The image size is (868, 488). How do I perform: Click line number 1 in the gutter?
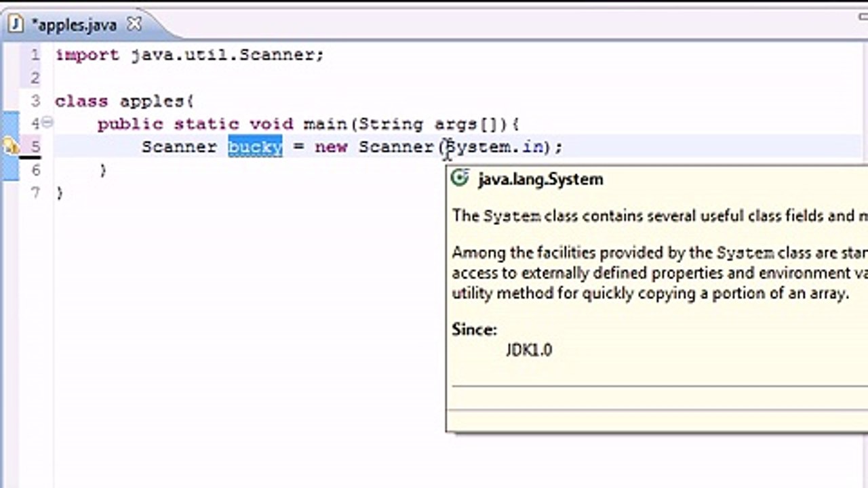35,55
